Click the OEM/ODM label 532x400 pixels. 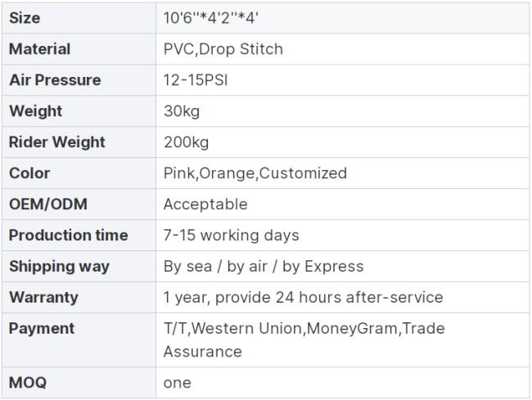point(48,204)
